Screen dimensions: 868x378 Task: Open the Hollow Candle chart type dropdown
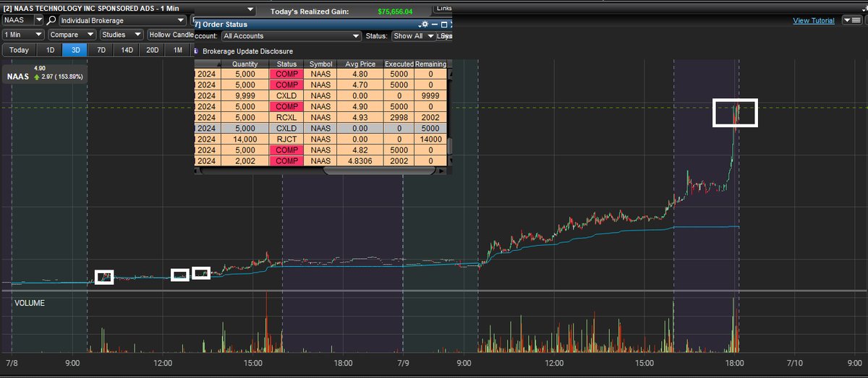click(171, 34)
